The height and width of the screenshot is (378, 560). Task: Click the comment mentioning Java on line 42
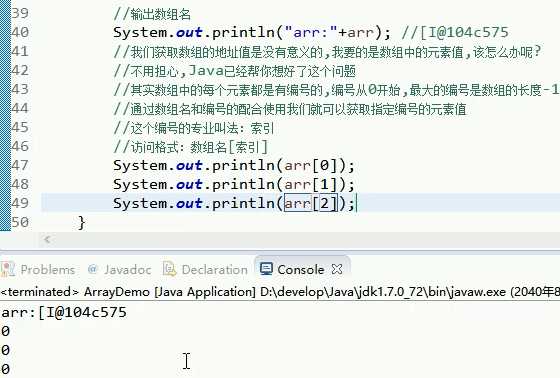coord(235,71)
